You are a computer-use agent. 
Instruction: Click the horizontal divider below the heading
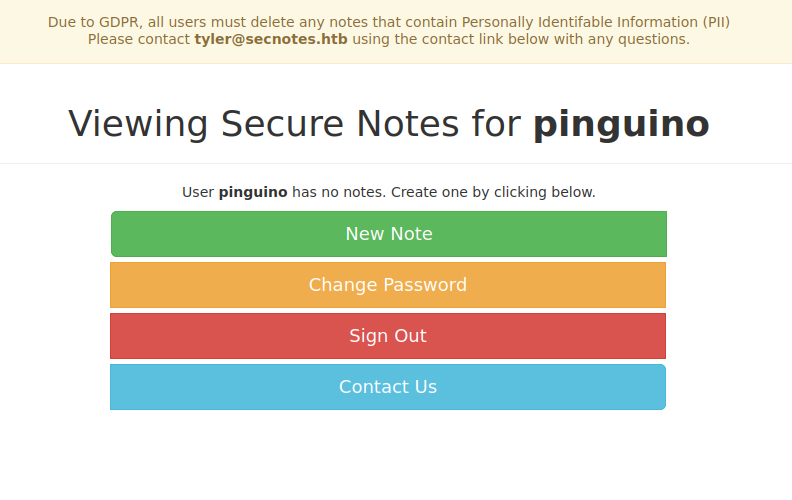click(x=396, y=163)
